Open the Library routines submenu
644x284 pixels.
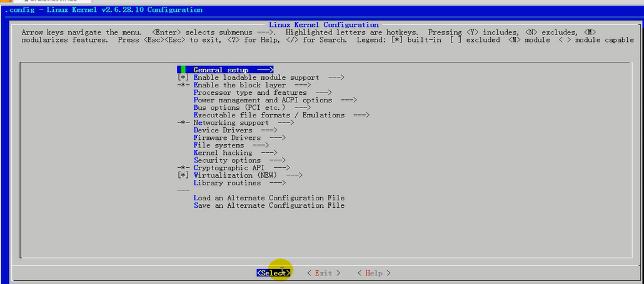[x=239, y=183]
